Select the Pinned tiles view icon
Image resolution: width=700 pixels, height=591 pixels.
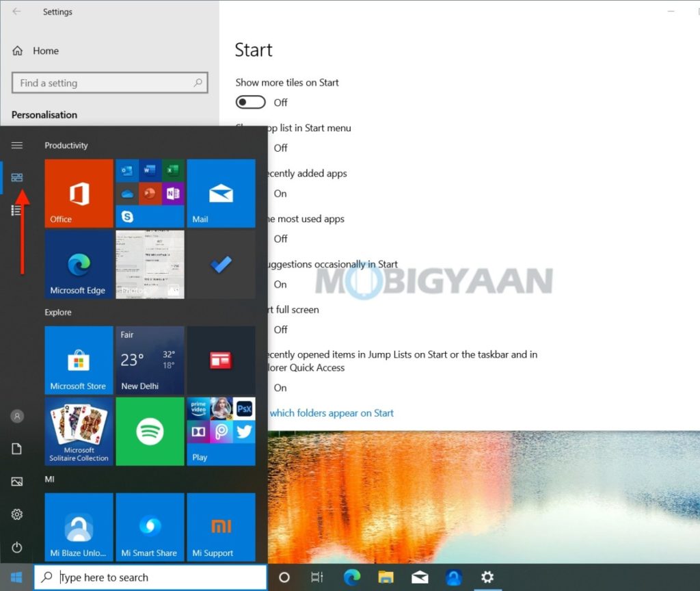point(17,178)
